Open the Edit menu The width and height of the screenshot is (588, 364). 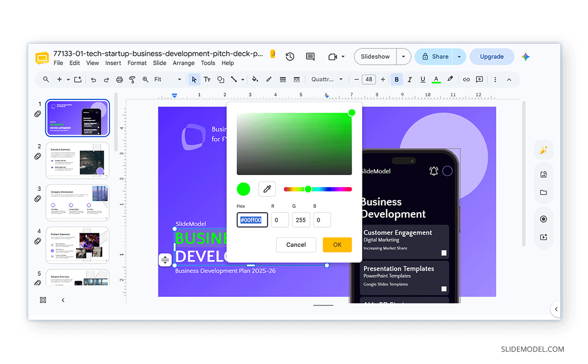74,63
